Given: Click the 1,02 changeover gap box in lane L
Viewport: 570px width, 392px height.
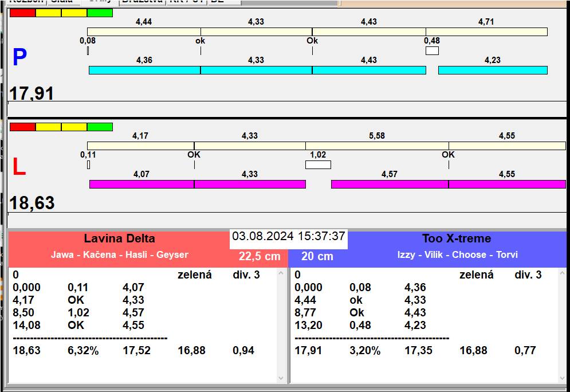Looking at the screenshot, I should point(318,165).
